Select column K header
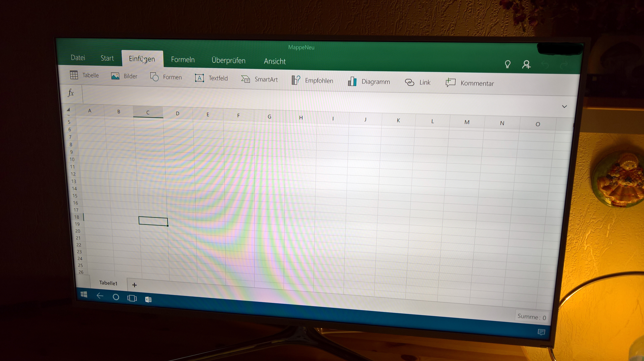This screenshot has width=644, height=361. [x=398, y=120]
